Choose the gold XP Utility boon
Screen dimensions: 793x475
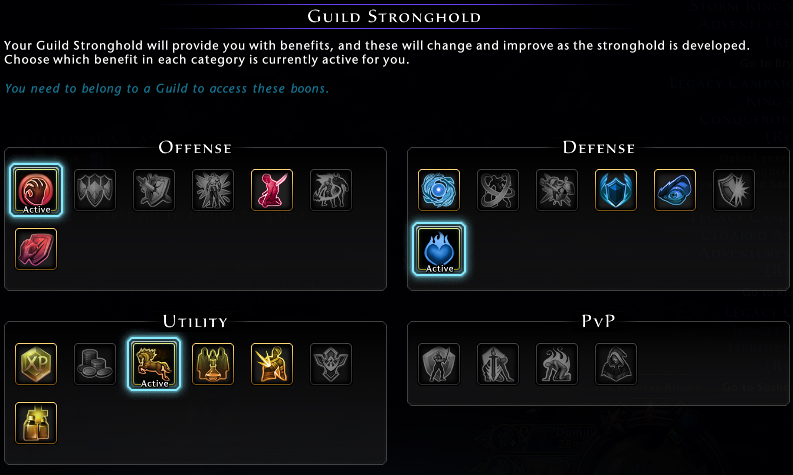point(38,364)
